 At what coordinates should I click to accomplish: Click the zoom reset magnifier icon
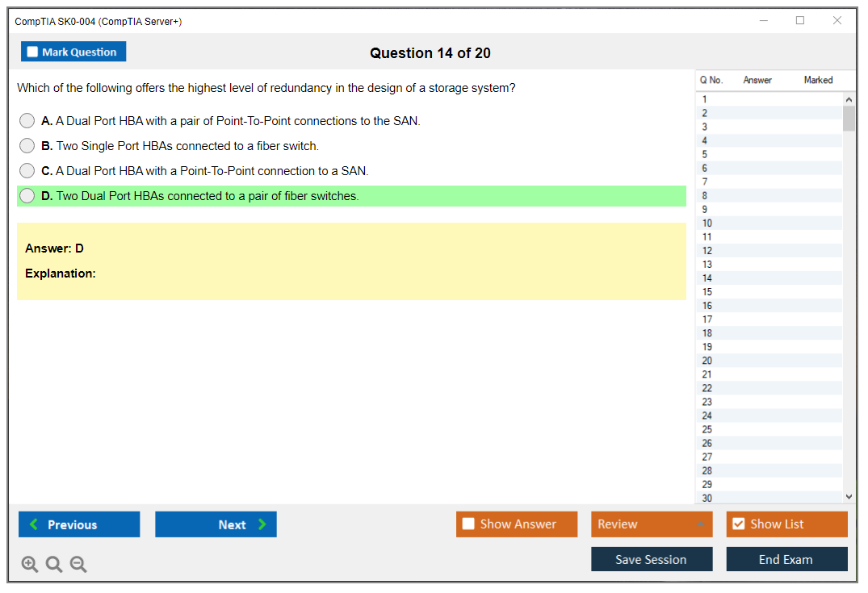point(54,565)
